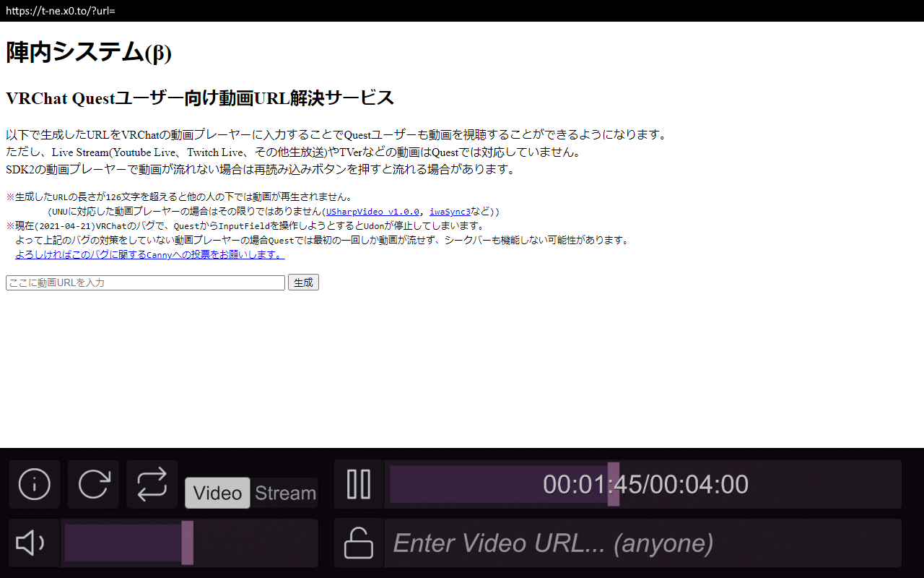Click the ※生成したURLの長さ warning note
924x578 pixels.
click(179, 197)
